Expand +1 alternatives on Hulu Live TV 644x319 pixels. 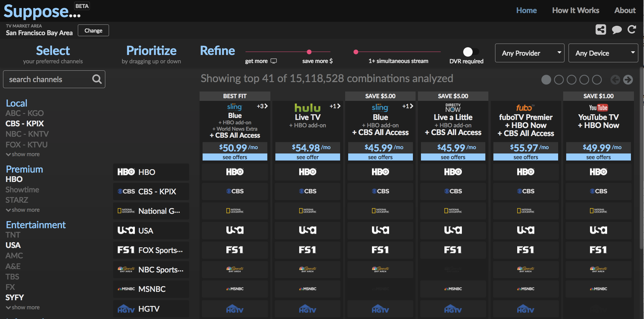pos(335,106)
